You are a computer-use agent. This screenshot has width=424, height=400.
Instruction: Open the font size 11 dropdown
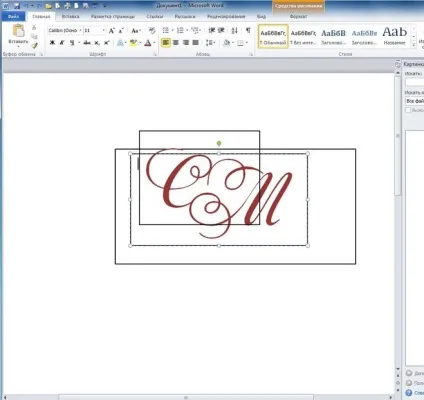tap(103, 30)
